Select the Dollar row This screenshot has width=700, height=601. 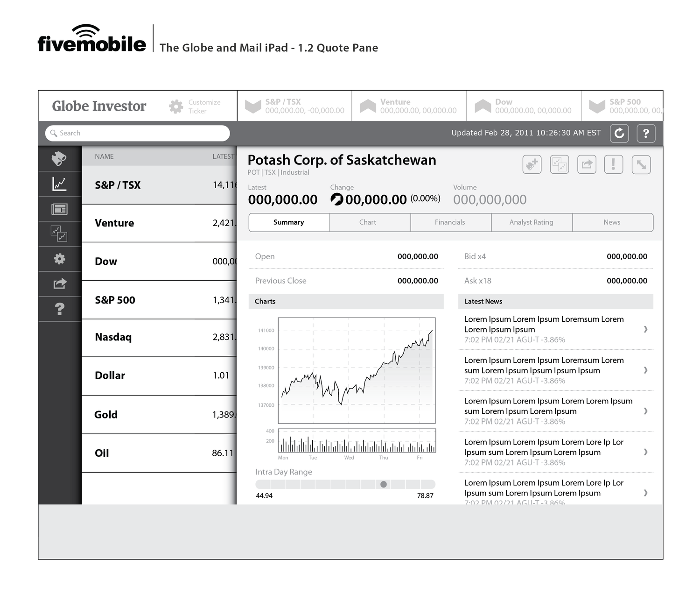pyautogui.click(x=159, y=376)
